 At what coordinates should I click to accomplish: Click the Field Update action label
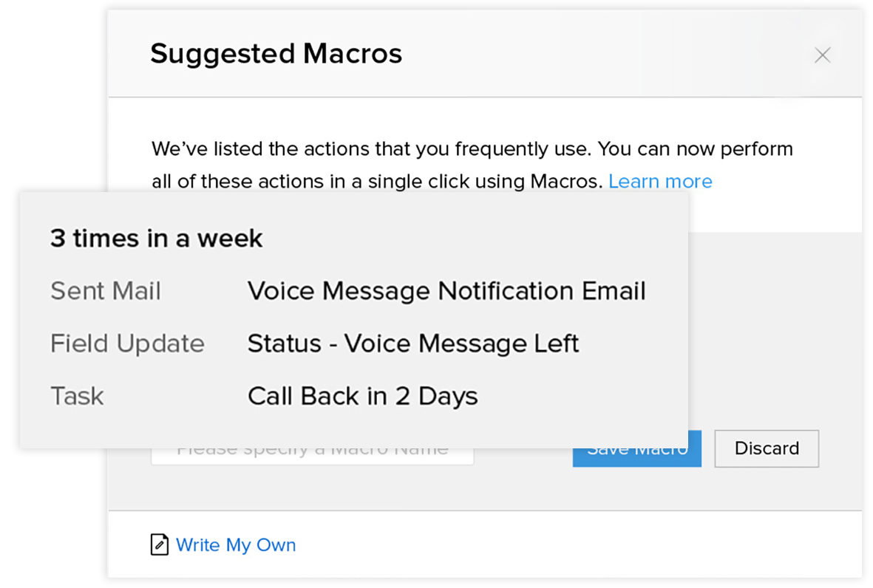[x=127, y=343]
